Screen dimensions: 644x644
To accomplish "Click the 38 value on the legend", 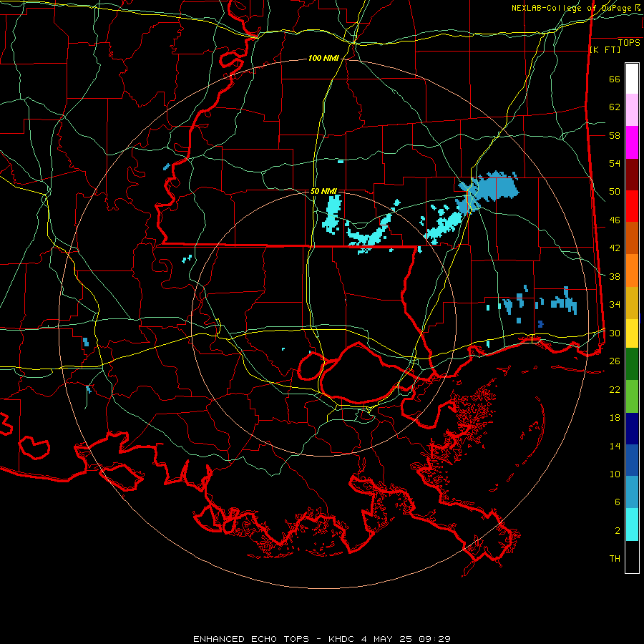I will [615, 276].
